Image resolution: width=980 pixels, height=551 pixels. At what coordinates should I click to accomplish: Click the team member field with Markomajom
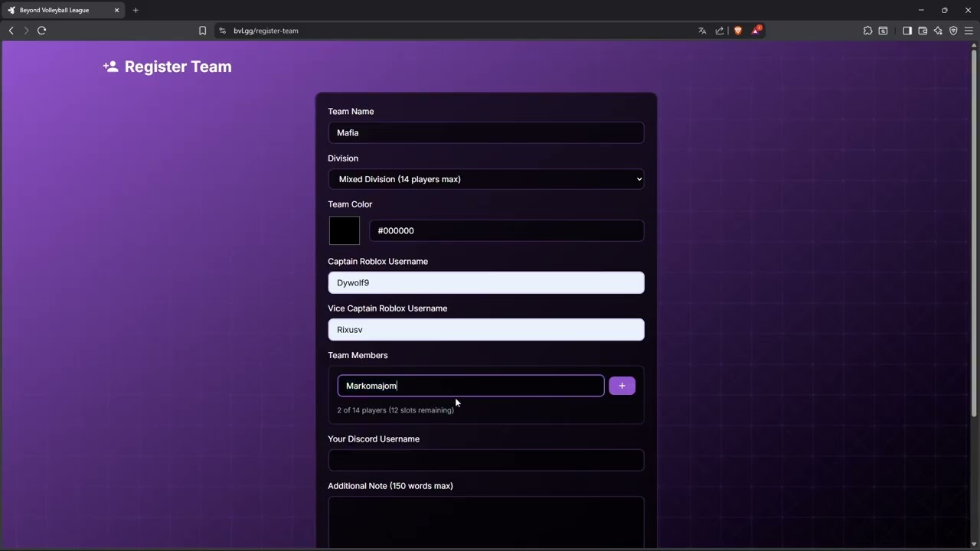(x=471, y=386)
